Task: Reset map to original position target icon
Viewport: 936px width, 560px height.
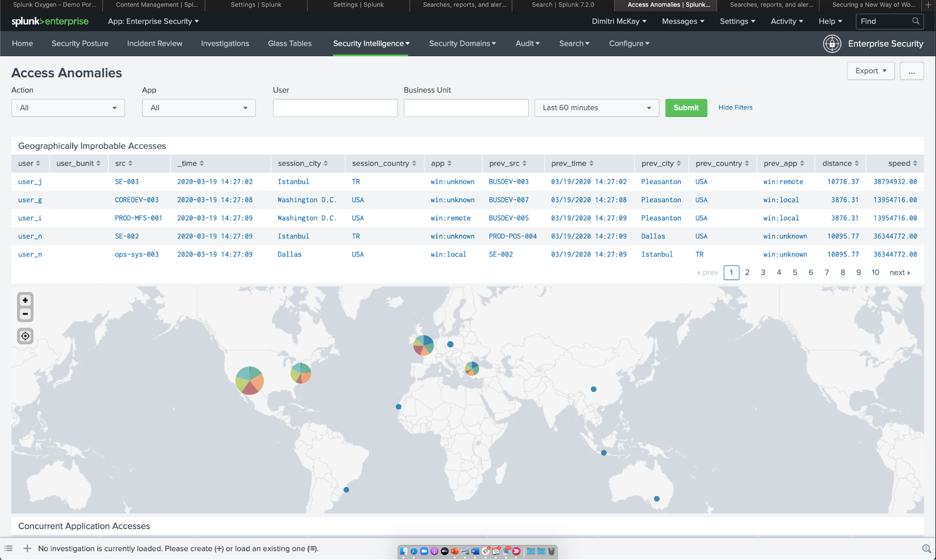Action: click(25, 336)
